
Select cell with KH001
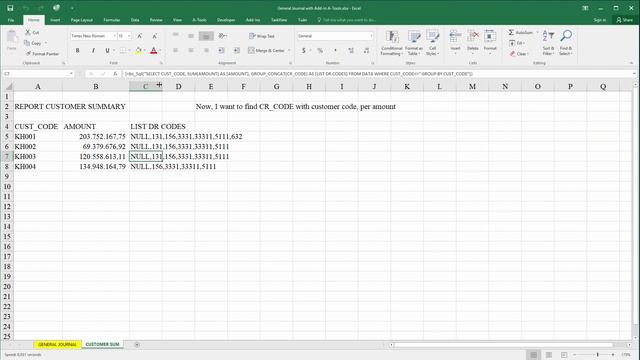click(x=38, y=136)
